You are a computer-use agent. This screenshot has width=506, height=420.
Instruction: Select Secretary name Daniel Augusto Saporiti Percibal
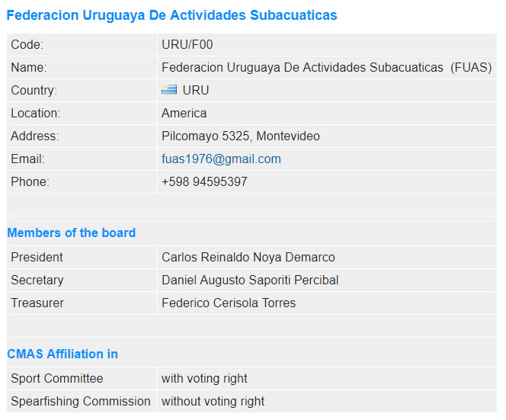[x=250, y=281]
